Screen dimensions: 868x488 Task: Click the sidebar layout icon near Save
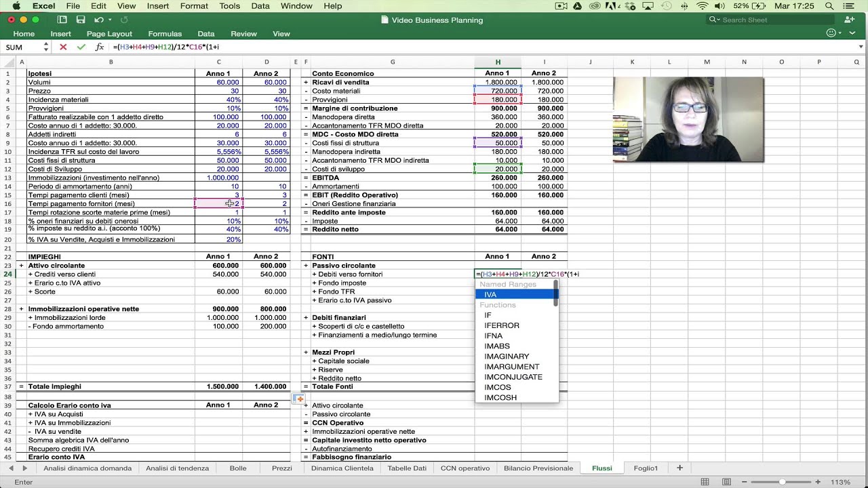[x=62, y=20]
